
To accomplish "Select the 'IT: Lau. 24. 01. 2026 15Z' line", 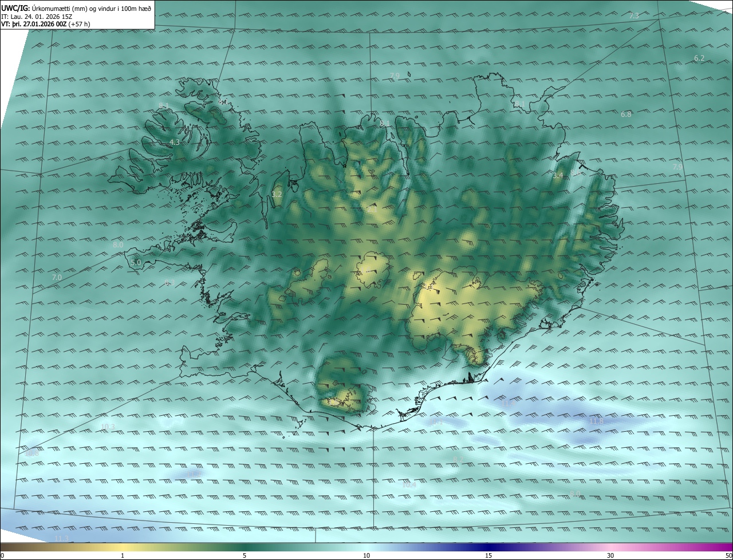I will (37, 16).
